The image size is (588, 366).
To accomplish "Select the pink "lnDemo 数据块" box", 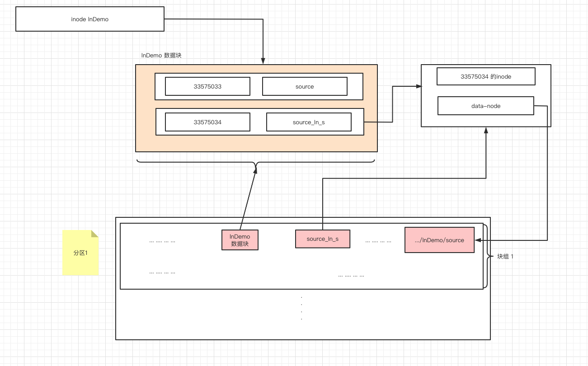I will (x=240, y=240).
